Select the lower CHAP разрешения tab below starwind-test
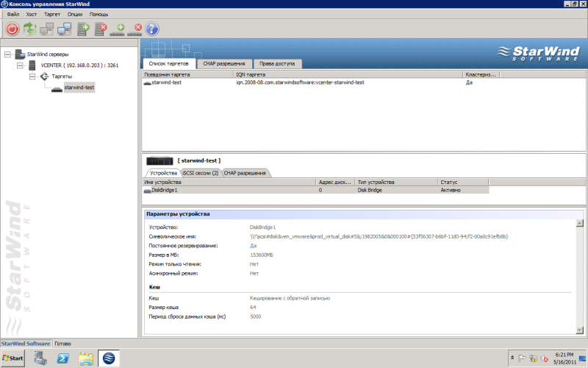 coord(245,173)
